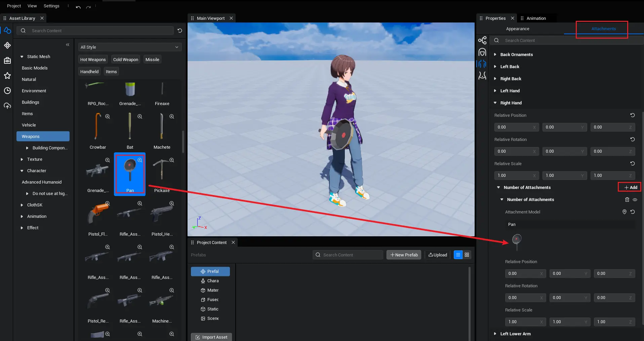Open the briefcase icon in left sidebar
The height and width of the screenshot is (341, 644).
pyautogui.click(x=7, y=60)
